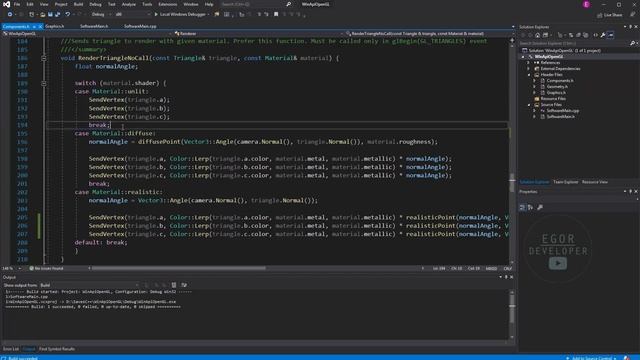The height and width of the screenshot is (360, 640).
Task: Select Components.h in Solution Explorer
Action: coord(560,81)
